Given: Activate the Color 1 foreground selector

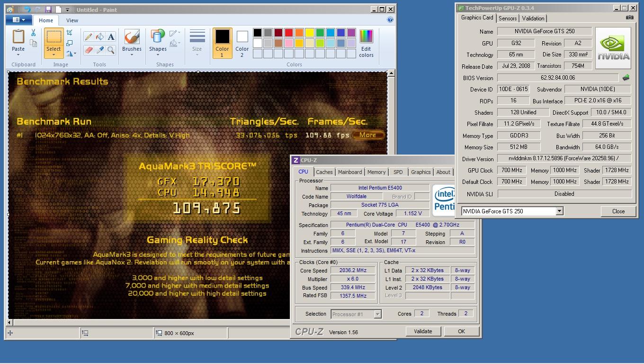Looking at the screenshot, I should 222,43.
